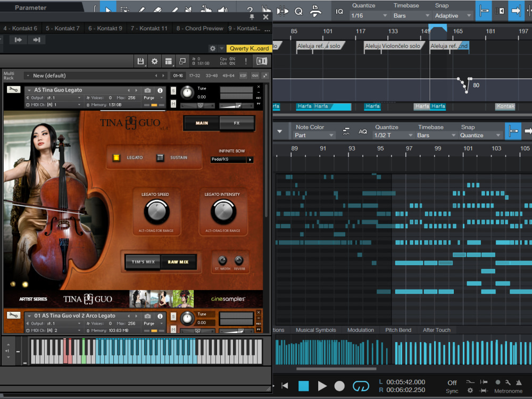Toggle the AUX sends button in Multi Rack

pyautogui.click(x=255, y=76)
